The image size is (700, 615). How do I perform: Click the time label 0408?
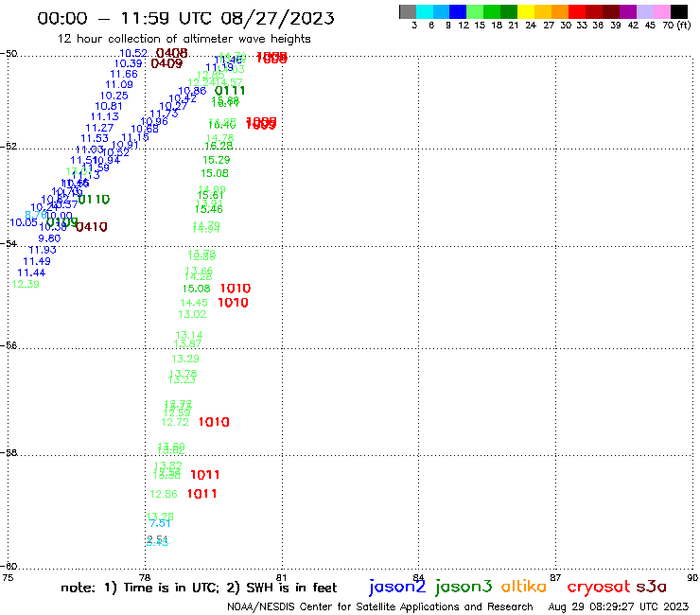[171, 53]
